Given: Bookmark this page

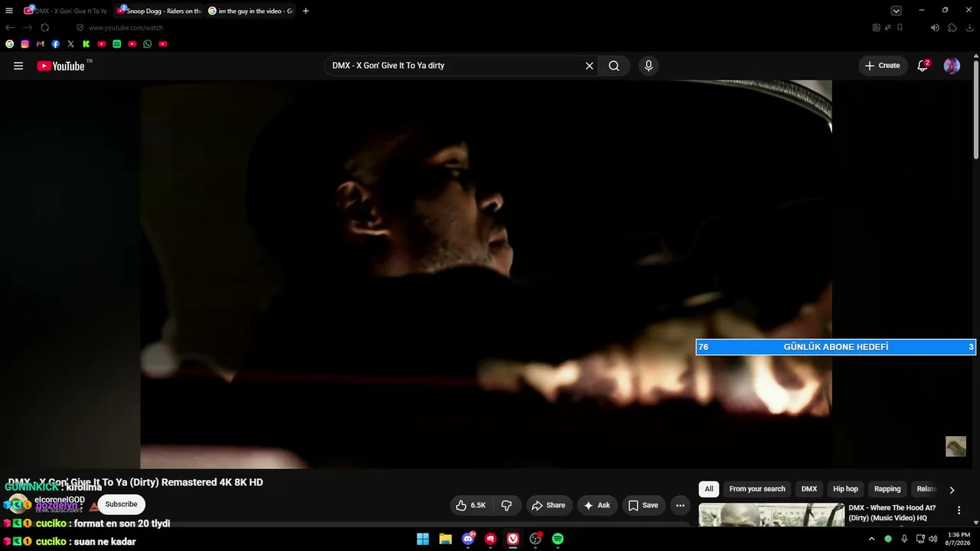Looking at the screenshot, I should pyautogui.click(x=900, y=28).
